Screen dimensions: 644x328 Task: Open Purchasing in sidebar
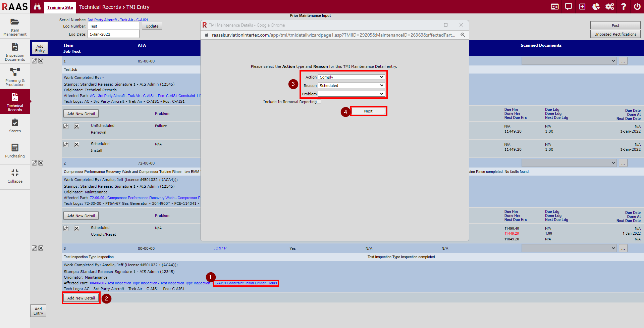pos(15,151)
